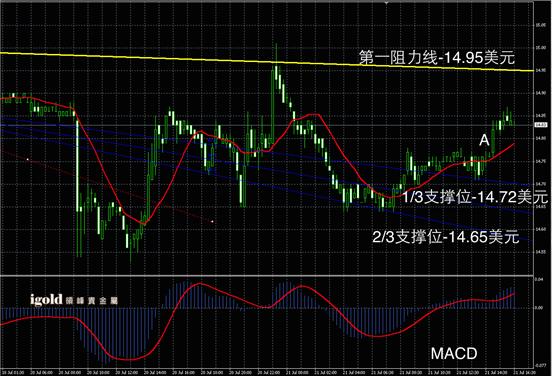This screenshot has width=552, height=376.
Task: Select the 2/3支撑位-14.65美元 annotation
Action: point(446,237)
